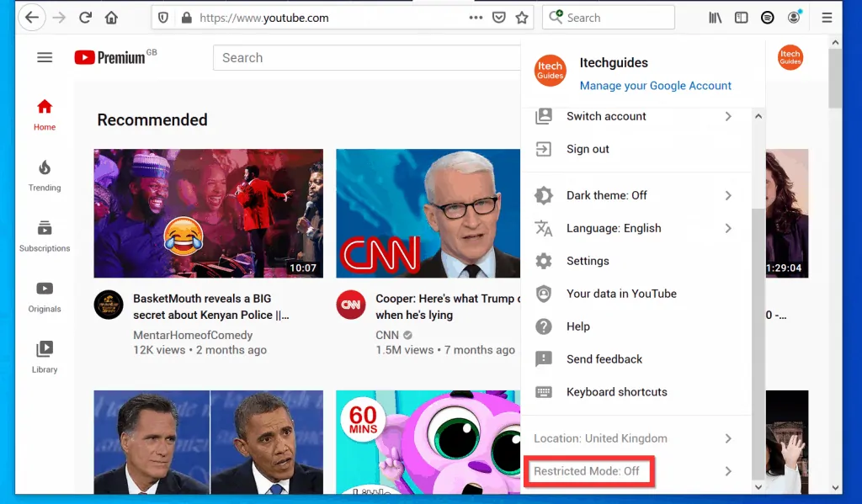The image size is (862, 504).
Task: Open the Firefox hamburger menu
Action: coord(827,18)
